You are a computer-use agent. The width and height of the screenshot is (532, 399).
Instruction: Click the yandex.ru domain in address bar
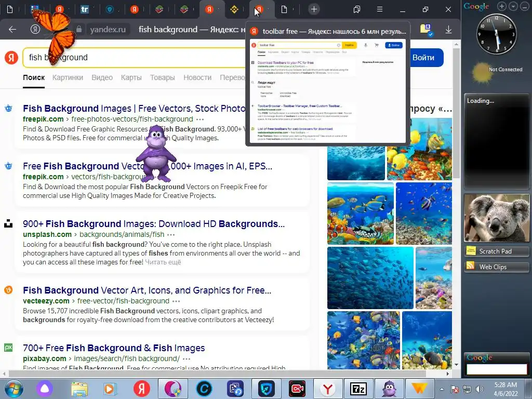108,30
